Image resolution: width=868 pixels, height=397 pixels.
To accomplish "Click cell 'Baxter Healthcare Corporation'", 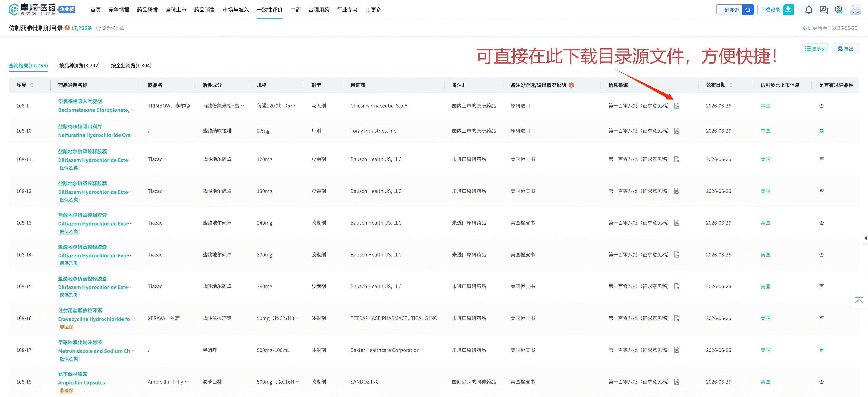I will click(385, 350).
